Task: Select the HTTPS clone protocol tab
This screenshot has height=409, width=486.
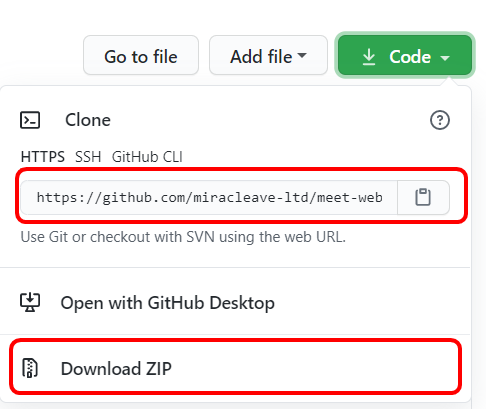Action: pyautogui.click(x=43, y=156)
